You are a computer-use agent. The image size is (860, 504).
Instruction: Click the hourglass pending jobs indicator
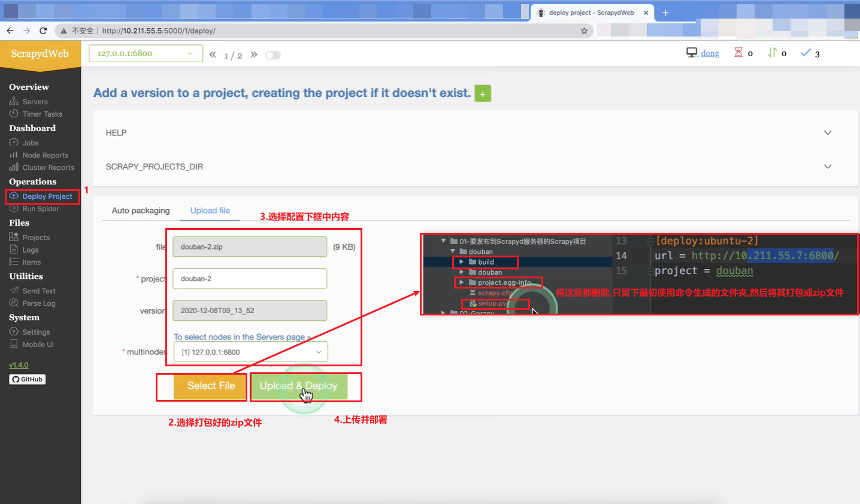(743, 53)
